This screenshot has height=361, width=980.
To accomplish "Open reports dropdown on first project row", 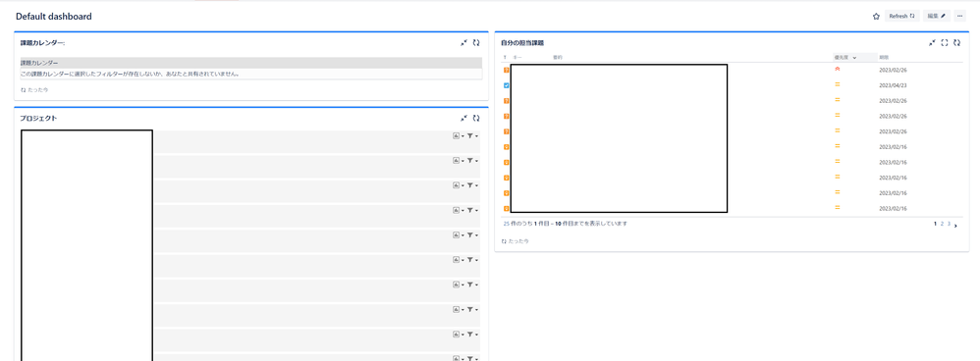I will click(x=459, y=135).
